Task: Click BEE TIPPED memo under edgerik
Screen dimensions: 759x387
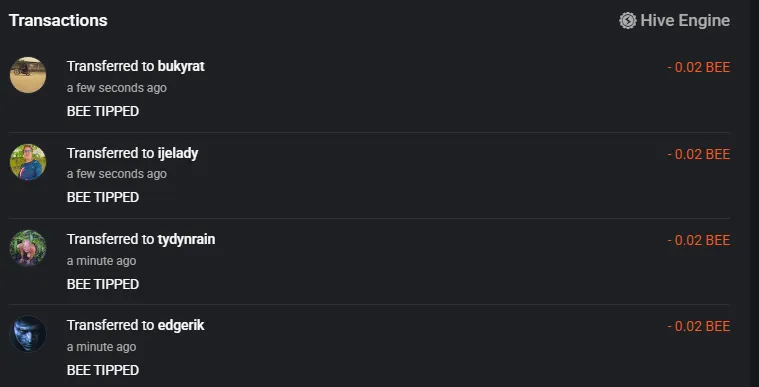Action: pos(103,371)
